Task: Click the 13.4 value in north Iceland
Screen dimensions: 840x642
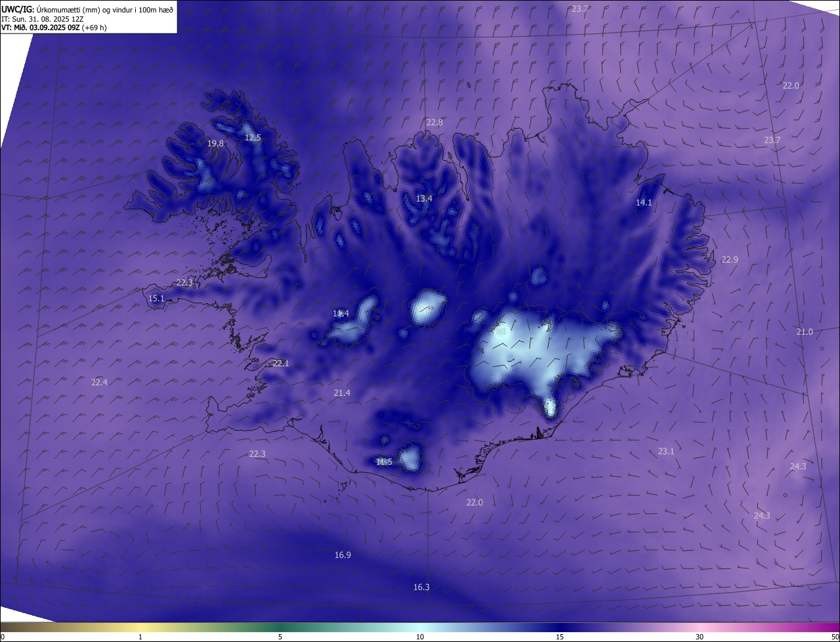Action: (424, 198)
